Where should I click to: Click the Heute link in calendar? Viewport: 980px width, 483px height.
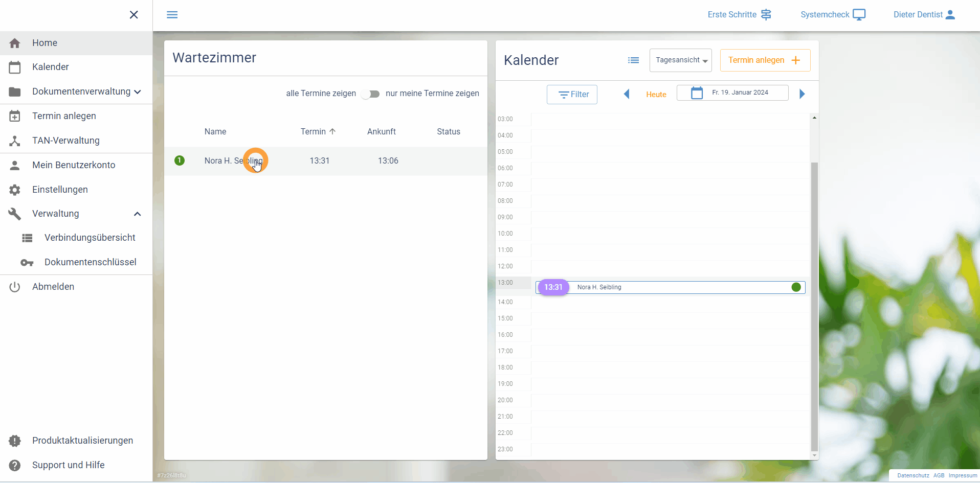[x=656, y=95]
